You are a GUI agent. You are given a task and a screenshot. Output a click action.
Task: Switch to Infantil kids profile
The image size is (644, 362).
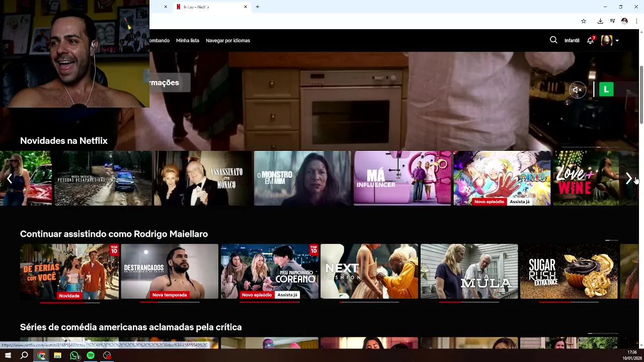(x=572, y=40)
